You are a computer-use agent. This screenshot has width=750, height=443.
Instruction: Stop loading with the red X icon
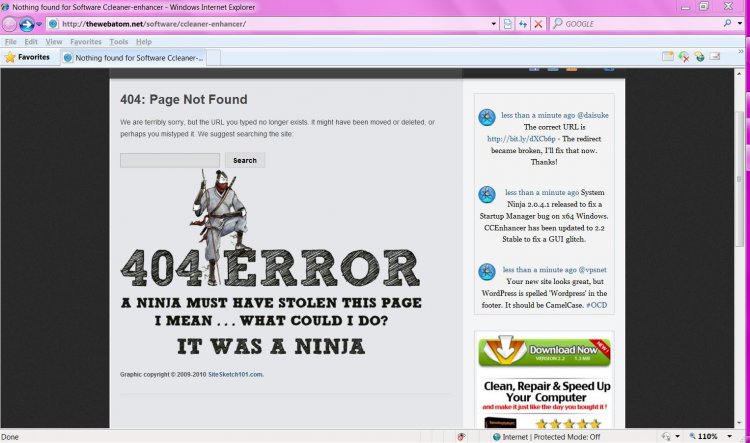point(538,24)
